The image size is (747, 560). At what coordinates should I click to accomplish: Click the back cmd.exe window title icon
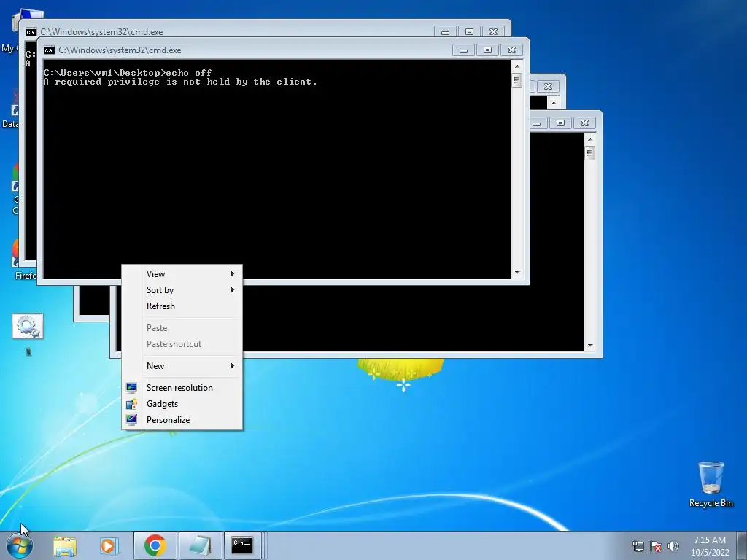click(31, 32)
